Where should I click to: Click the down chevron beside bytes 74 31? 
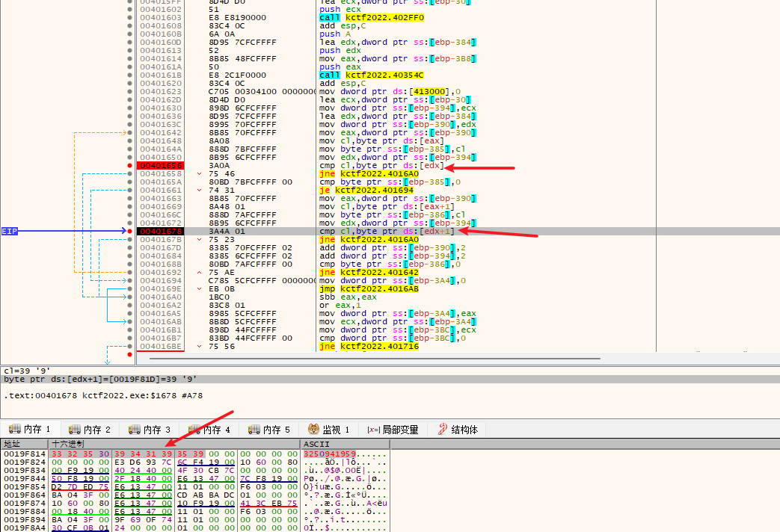click(x=199, y=190)
